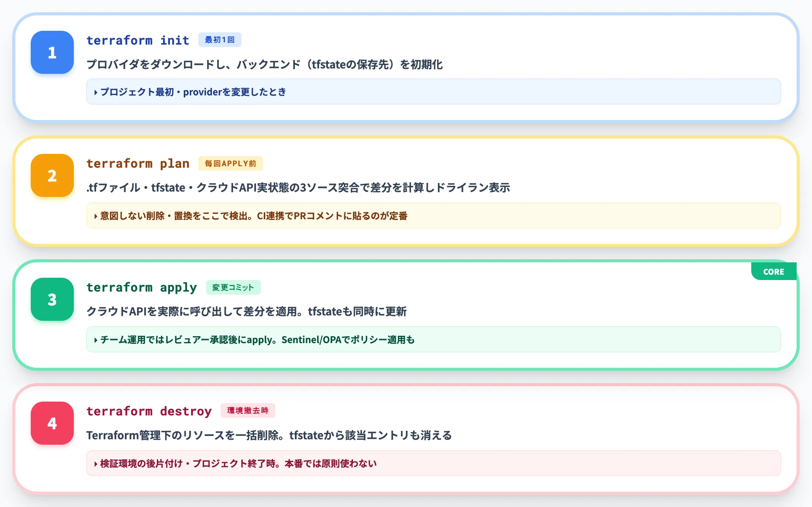Click the blue step 1 number badge
Screen dimensions: 812x507
(52, 52)
